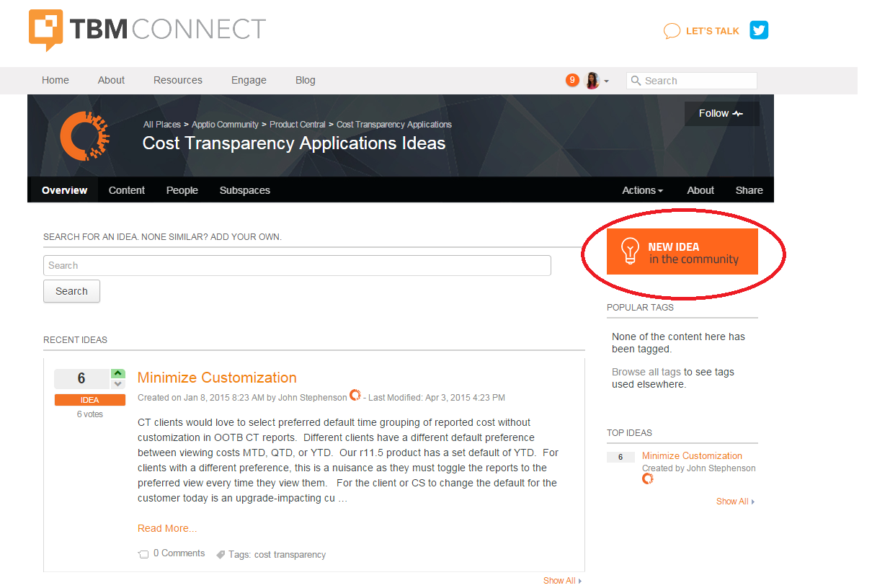Open About in the space toolbar
The image size is (872, 588).
coord(700,190)
